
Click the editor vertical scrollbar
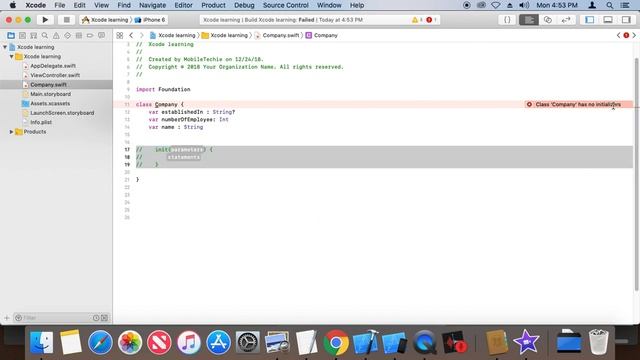636,174
